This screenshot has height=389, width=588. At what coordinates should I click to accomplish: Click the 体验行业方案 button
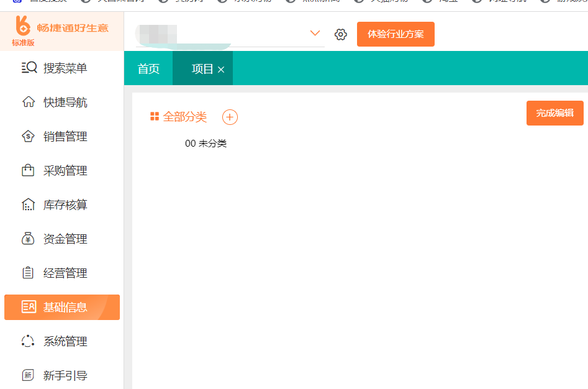pos(396,34)
